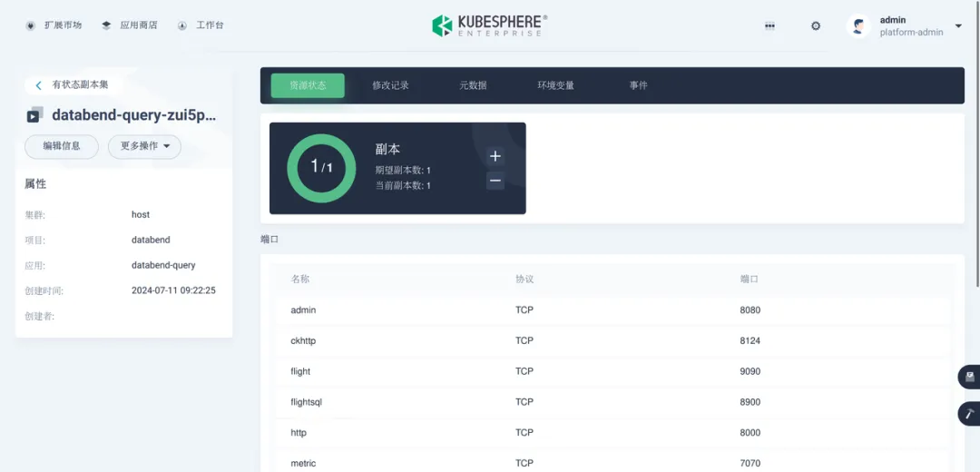Click the 应用商店 label
This screenshot has width=980, height=472.
click(139, 25)
